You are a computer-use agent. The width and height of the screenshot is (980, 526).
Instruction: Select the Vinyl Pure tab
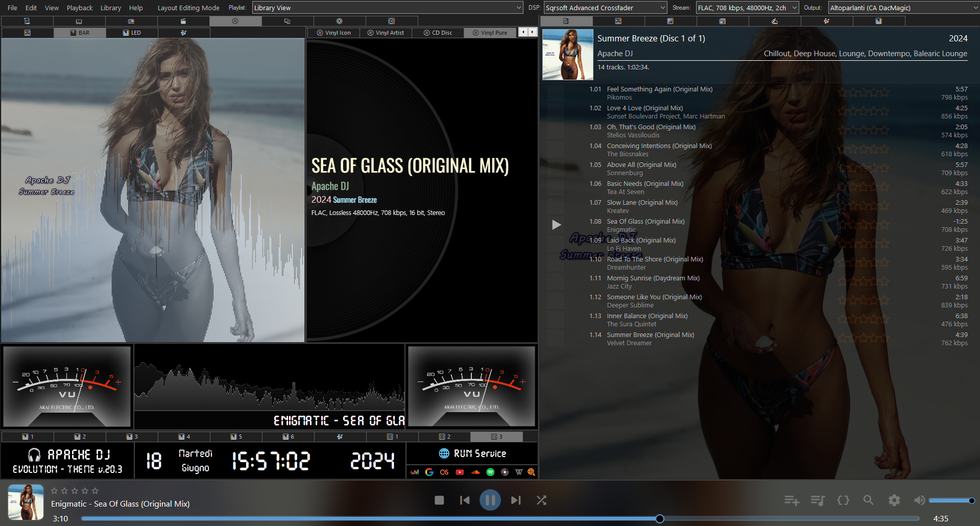(490, 33)
